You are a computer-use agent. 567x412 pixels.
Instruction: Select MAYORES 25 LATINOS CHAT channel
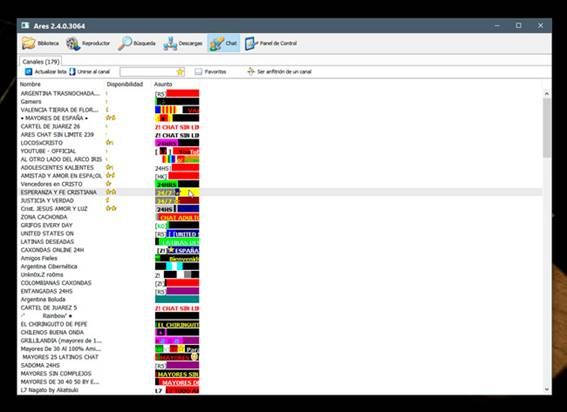[60, 357]
